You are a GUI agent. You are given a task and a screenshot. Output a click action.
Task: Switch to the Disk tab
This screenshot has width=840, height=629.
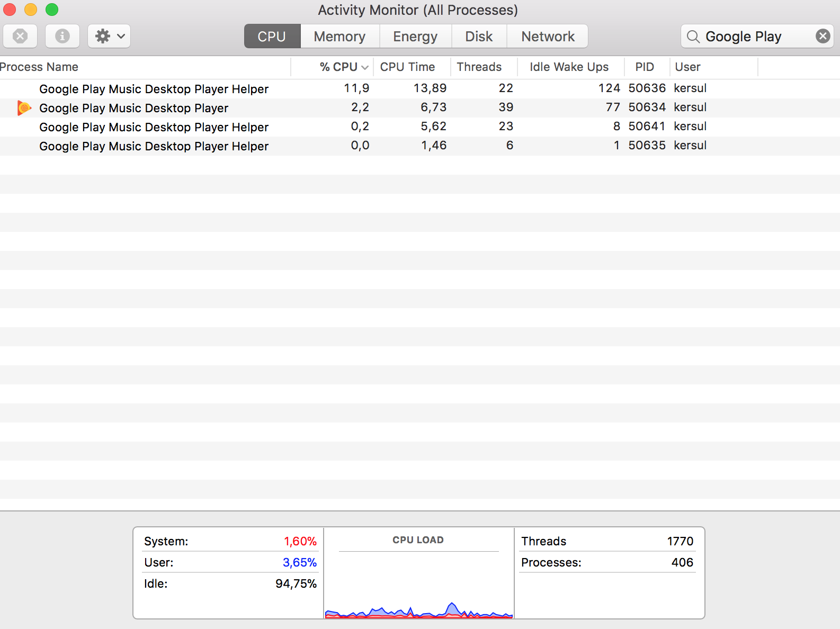479,36
